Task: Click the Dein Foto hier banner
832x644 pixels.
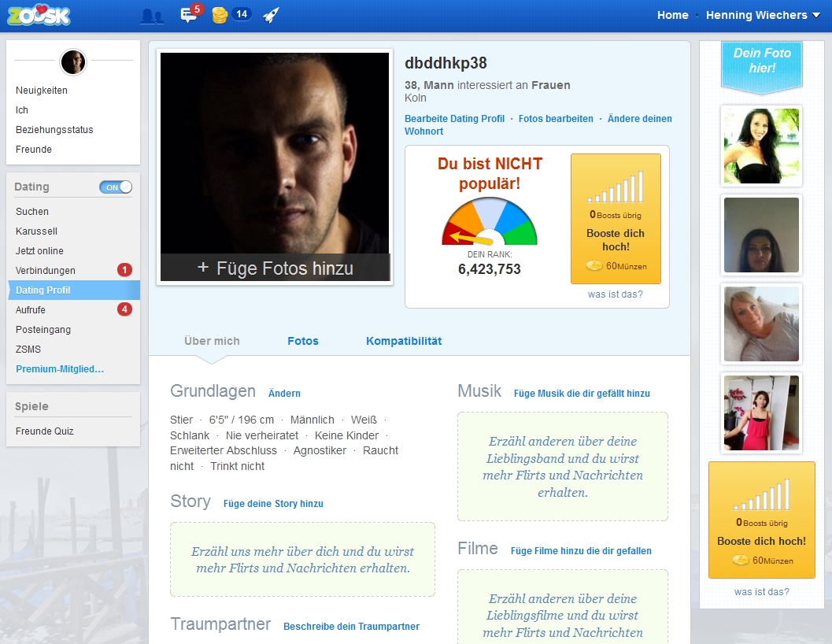Action: pos(761,66)
